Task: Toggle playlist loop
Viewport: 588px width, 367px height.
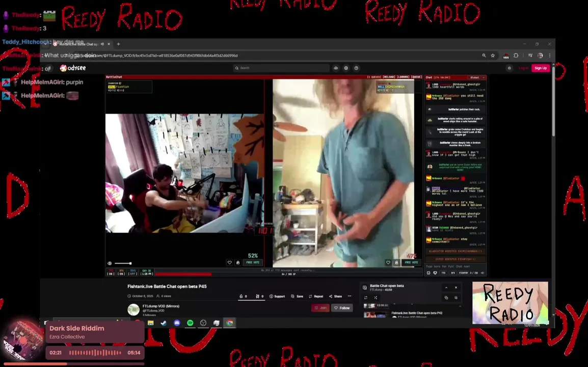Action: click(366, 298)
